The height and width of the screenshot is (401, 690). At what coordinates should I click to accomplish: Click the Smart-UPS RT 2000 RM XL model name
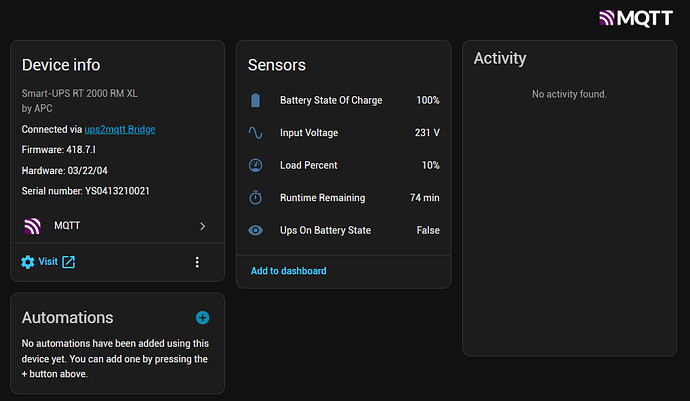[80, 93]
